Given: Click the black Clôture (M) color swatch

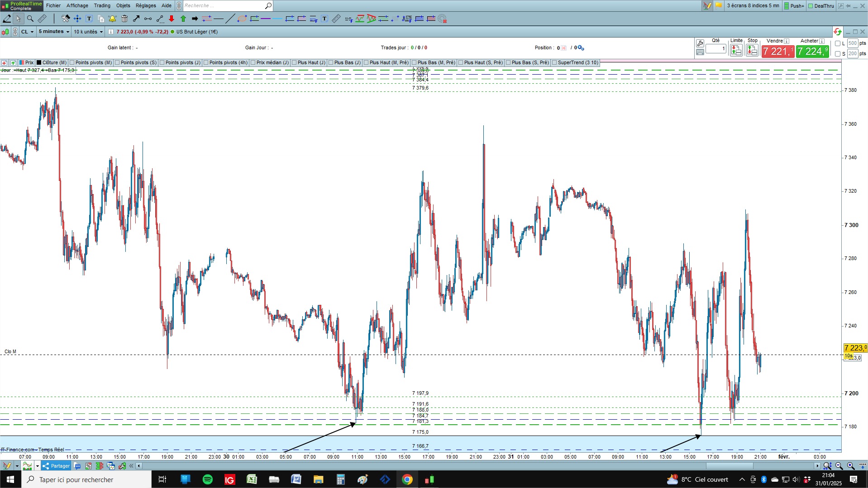Looking at the screenshot, I should point(39,62).
